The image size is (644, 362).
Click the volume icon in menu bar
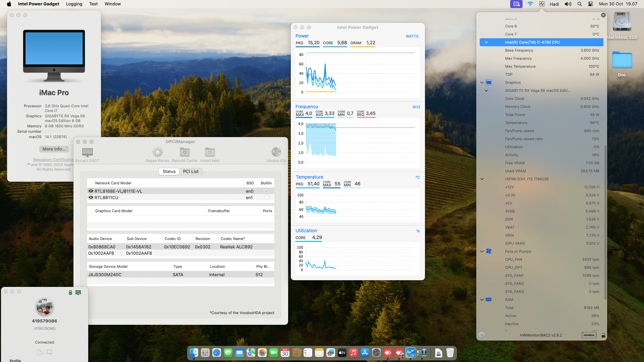568,4
